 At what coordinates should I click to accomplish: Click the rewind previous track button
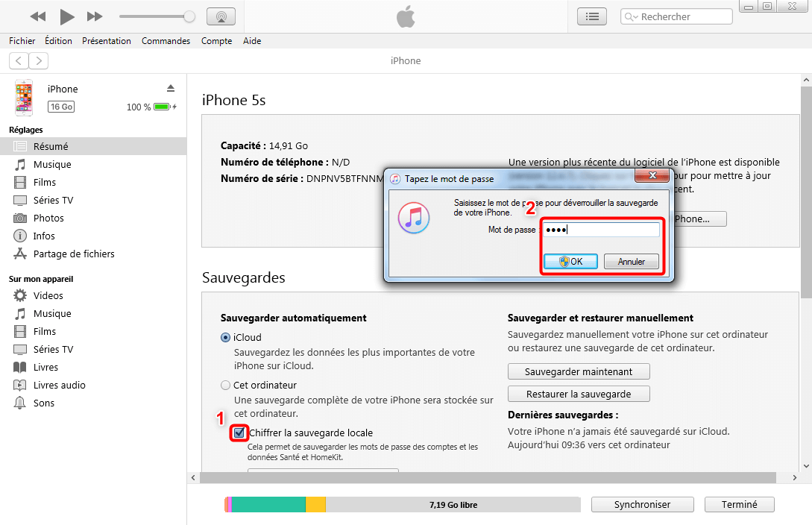pyautogui.click(x=38, y=16)
